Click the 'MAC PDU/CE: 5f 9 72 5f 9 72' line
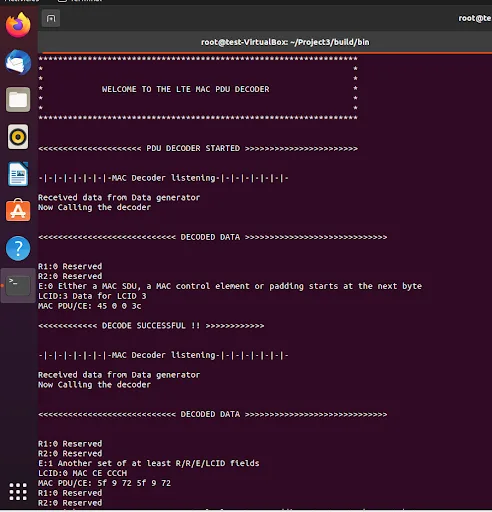The image size is (492, 512). 104,483
